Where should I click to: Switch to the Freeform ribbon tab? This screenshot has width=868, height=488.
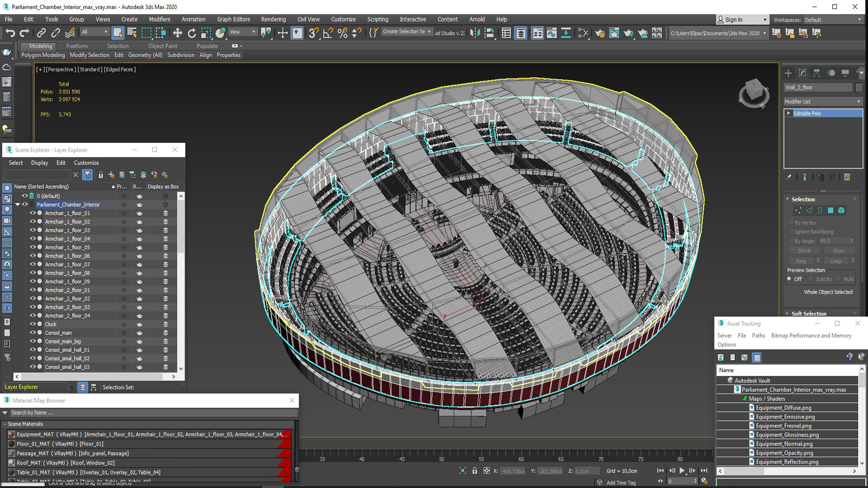77,46
